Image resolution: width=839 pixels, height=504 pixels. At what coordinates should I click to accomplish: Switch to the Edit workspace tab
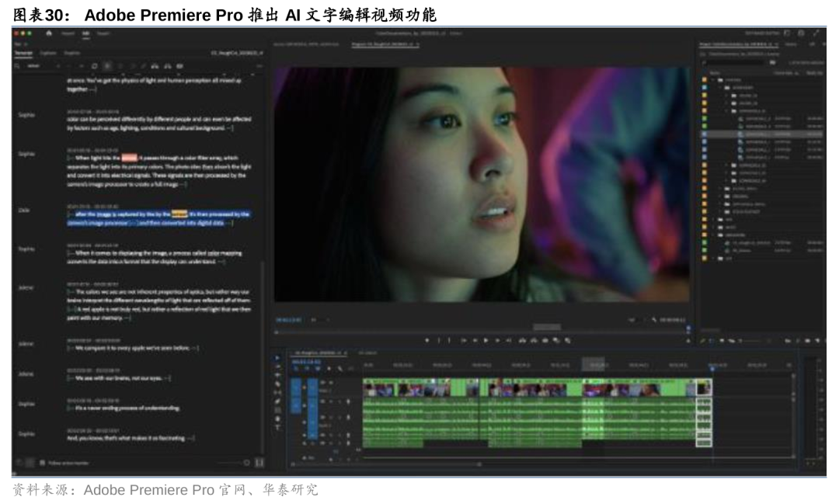(x=85, y=33)
